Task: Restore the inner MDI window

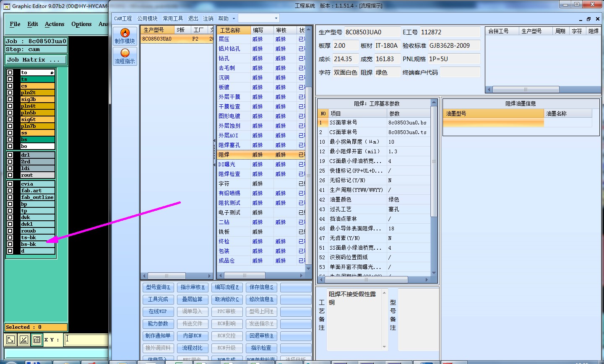Action: point(589,19)
